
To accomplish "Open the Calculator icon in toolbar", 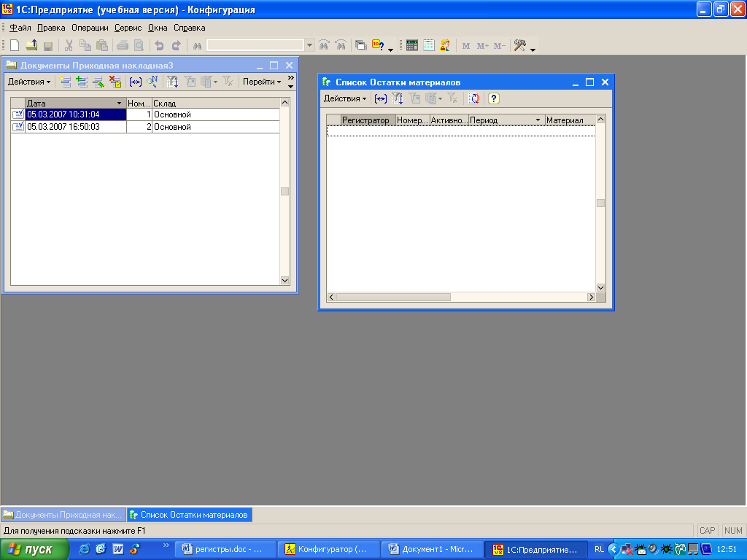I will point(412,46).
